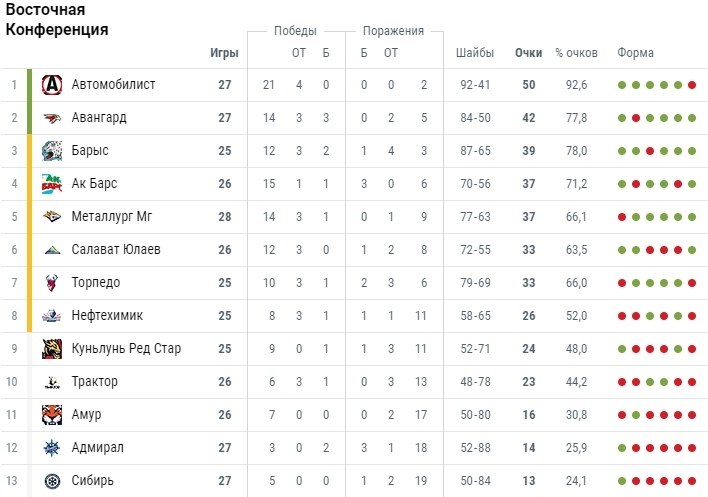
Task: Open the Амур tiger logo
Action: point(51,415)
